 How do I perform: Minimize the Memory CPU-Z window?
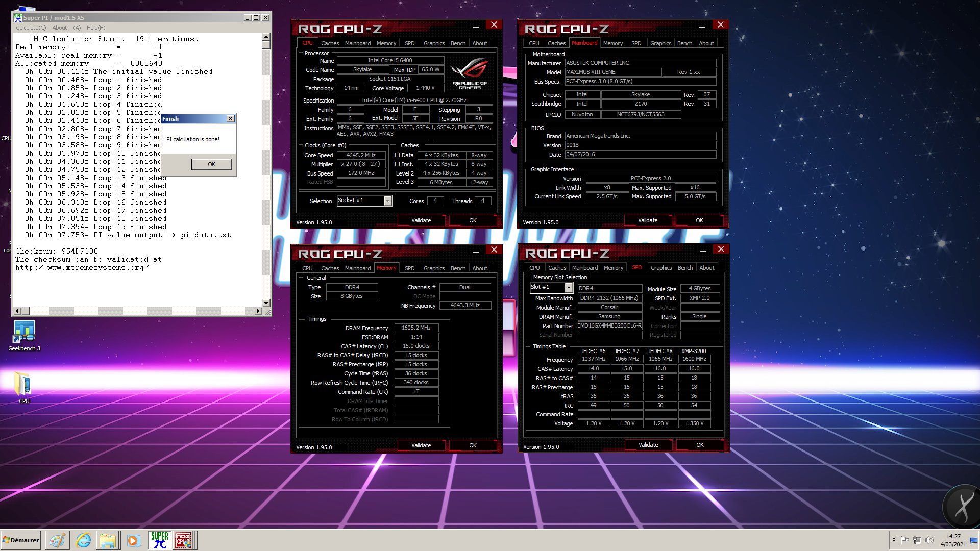tap(475, 251)
